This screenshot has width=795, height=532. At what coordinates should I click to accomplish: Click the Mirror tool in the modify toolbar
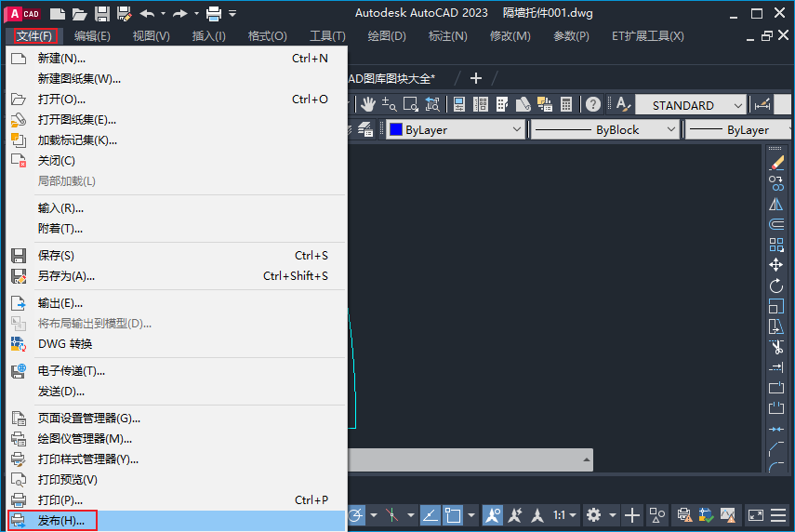[x=776, y=204]
